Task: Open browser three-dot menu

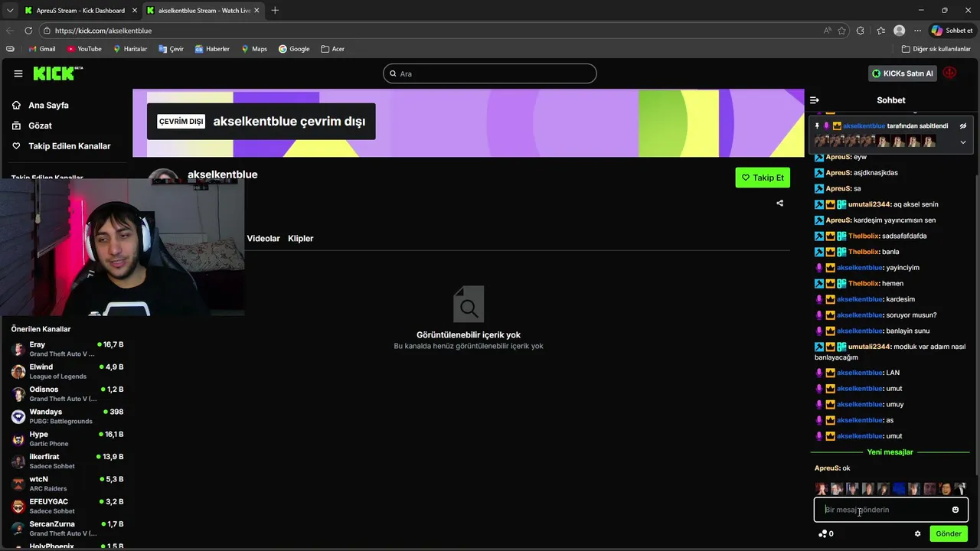Action: click(x=917, y=31)
